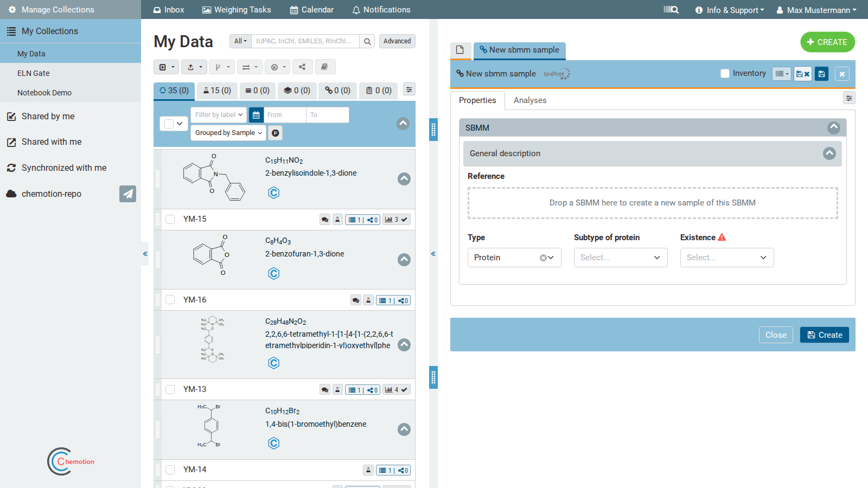
Task: Check the YM-16 sample checkbox
Action: (170, 300)
